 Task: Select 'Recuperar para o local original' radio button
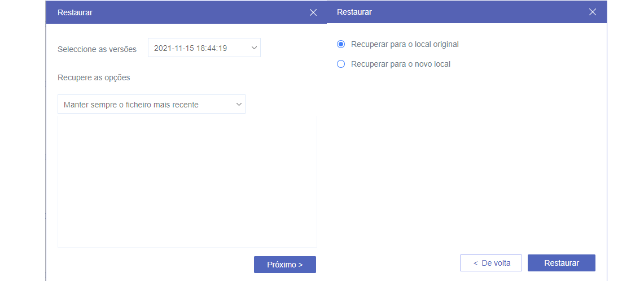341,44
